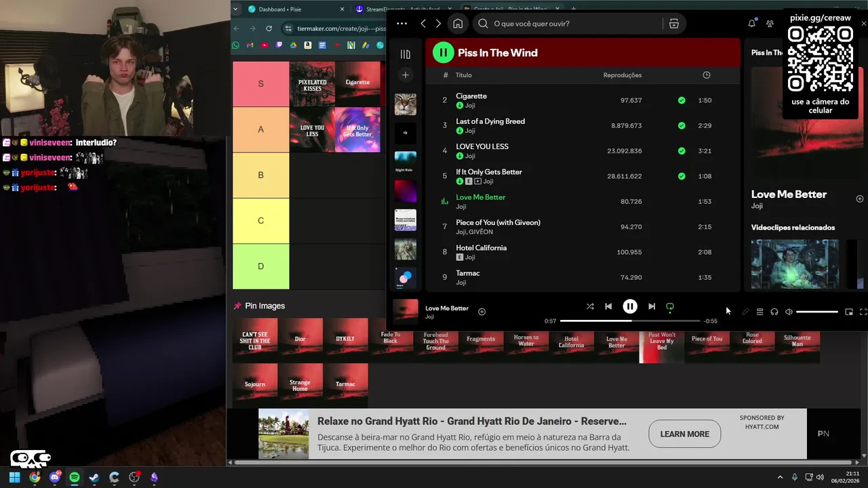Viewport: 868px width, 488px height.
Task: Select the Strange Home song tile
Action: (x=300, y=385)
